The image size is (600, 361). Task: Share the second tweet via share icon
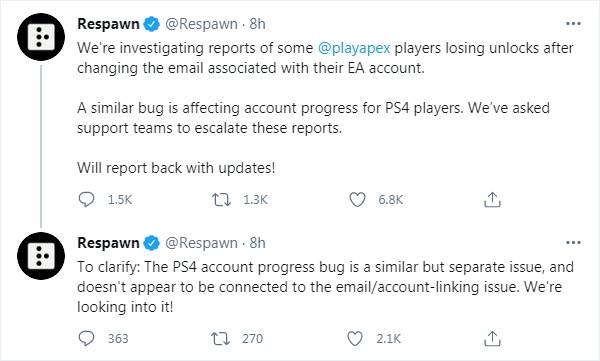tap(492, 338)
